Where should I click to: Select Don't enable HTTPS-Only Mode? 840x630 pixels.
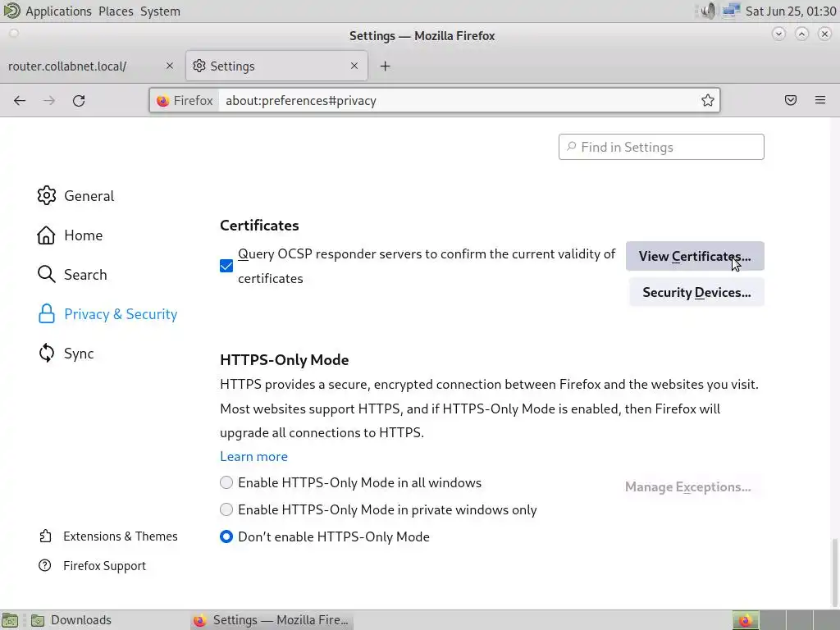coord(226,536)
